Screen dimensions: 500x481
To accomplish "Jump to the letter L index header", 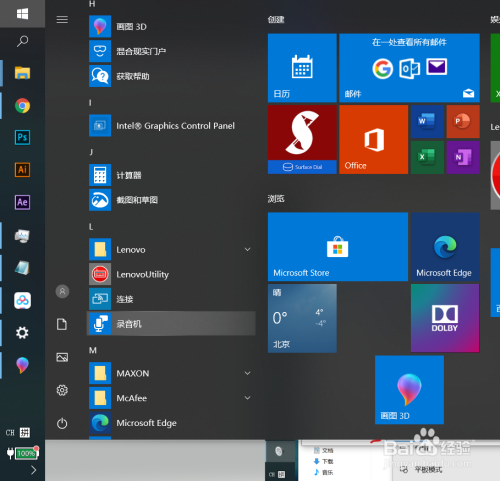I will (x=91, y=227).
